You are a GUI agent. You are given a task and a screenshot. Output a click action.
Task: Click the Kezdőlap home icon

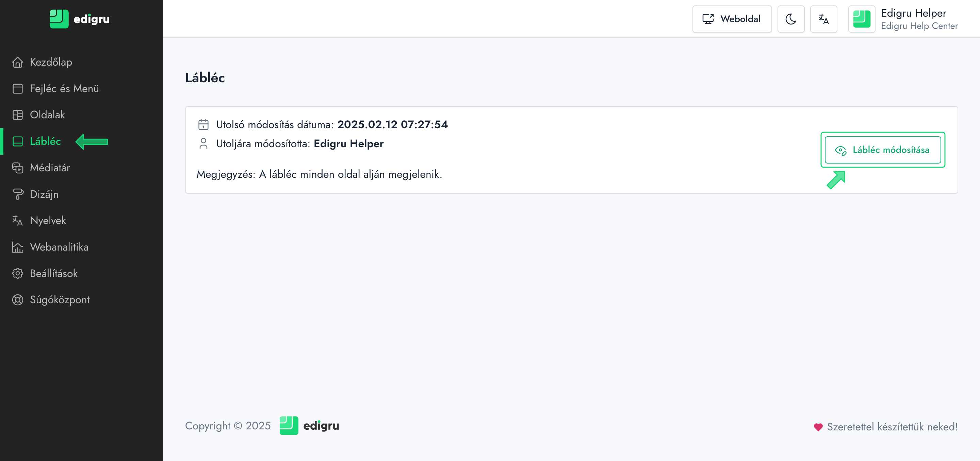click(17, 62)
